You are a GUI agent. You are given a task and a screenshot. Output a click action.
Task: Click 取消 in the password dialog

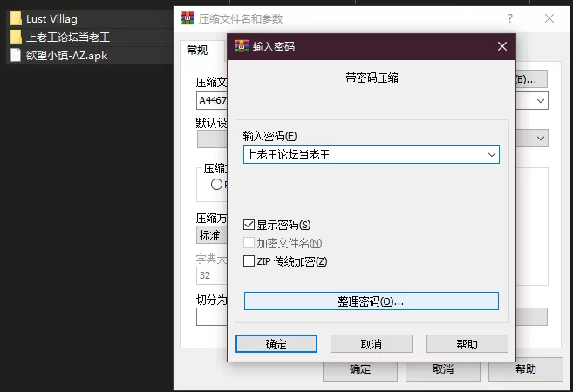(x=372, y=344)
